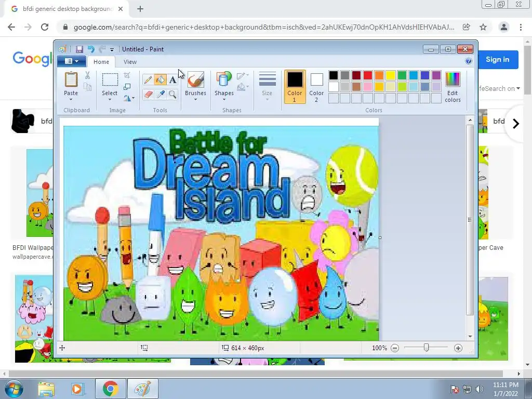Open the Windows Start button
This screenshot has width=532, height=399.
pos(13,389)
